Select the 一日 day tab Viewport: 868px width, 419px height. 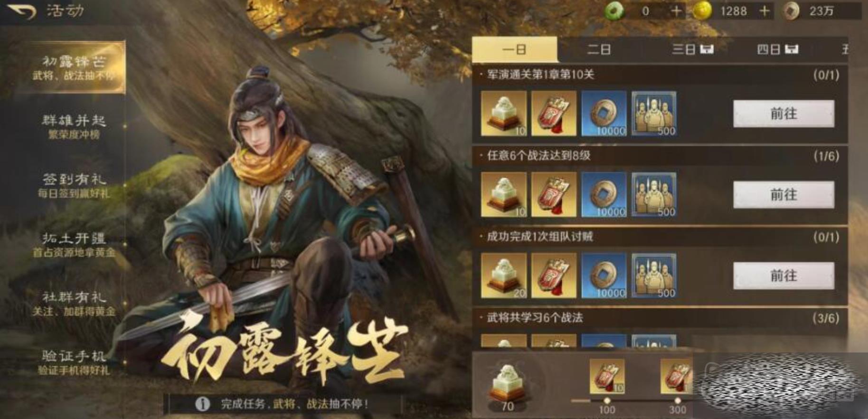pyautogui.click(x=514, y=49)
